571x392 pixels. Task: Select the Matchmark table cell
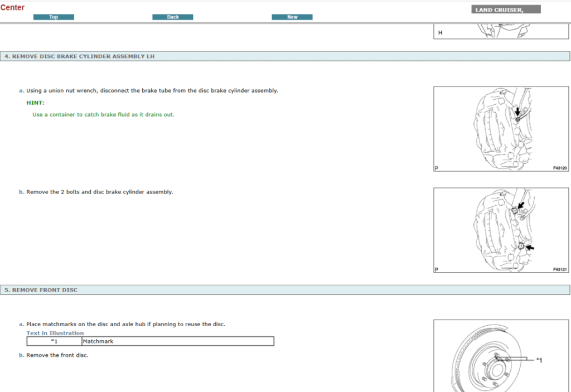click(x=177, y=341)
